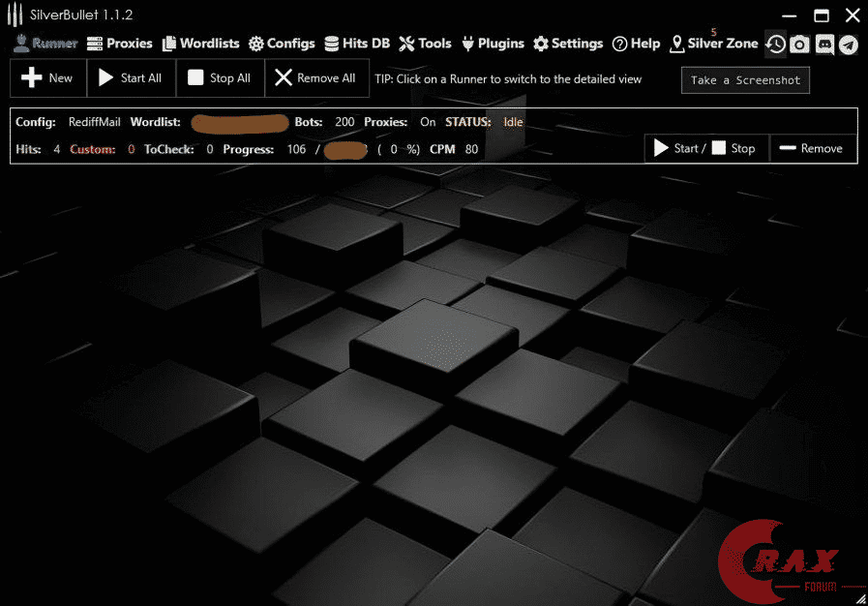Click the plus icon on New
This screenshot has width=868, height=606.
32,77
